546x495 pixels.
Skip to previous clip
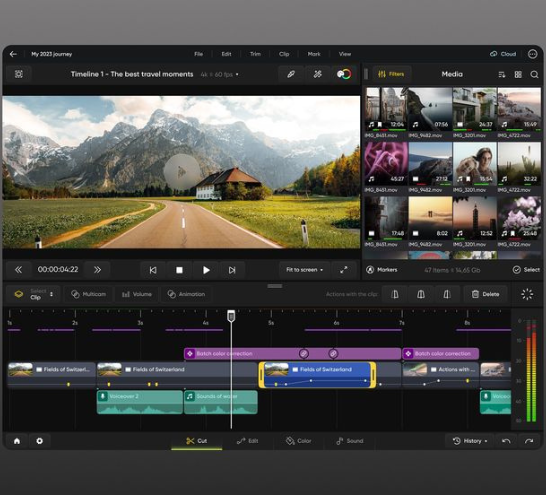pyautogui.click(x=153, y=270)
